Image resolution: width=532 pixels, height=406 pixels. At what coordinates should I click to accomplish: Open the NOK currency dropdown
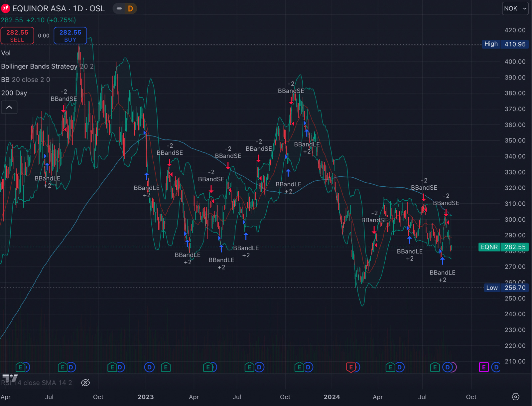coord(515,9)
